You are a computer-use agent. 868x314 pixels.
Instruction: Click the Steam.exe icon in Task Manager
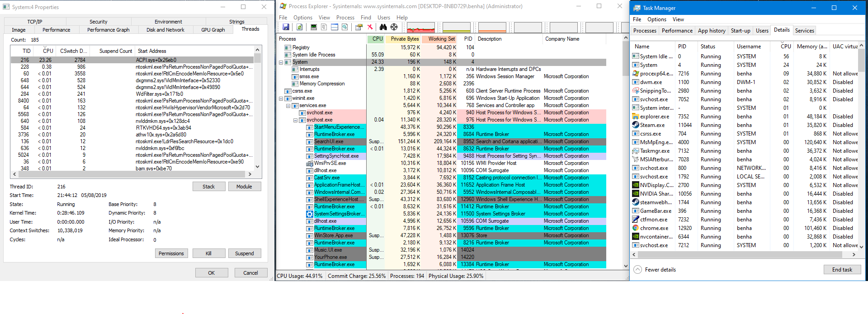coord(636,125)
